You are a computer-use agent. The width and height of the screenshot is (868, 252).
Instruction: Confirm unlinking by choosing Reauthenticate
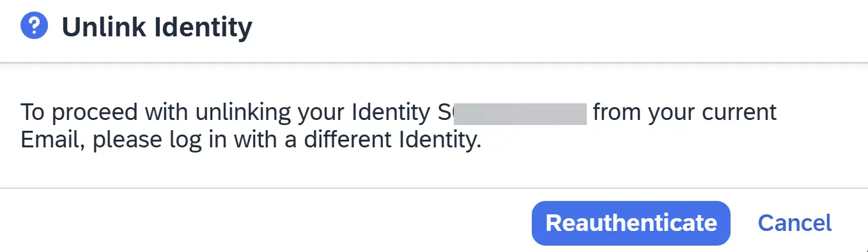point(631,223)
